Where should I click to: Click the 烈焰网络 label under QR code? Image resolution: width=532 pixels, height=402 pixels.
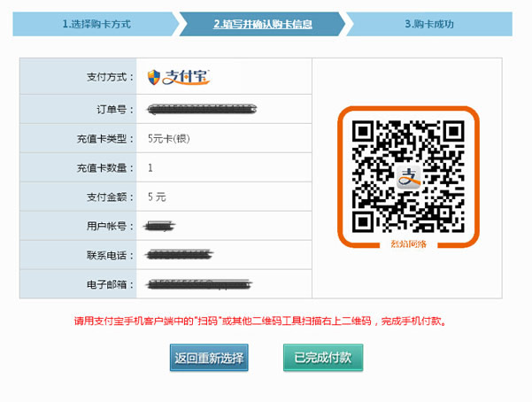(408, 244)
